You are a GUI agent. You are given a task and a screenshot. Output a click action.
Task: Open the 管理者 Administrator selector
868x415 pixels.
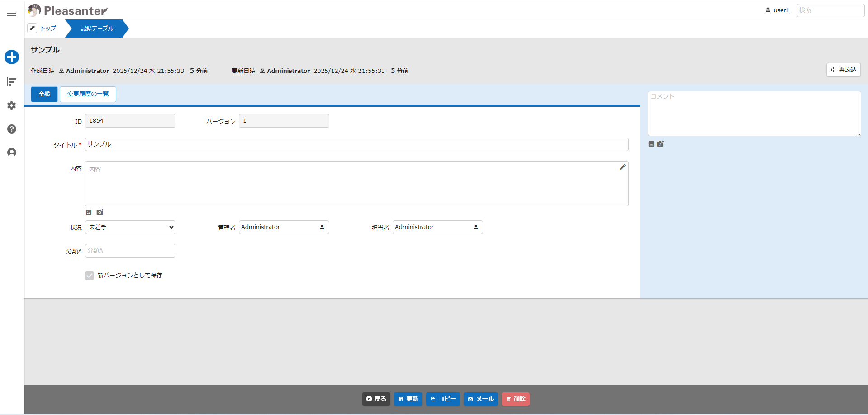[x=284, y=227]
